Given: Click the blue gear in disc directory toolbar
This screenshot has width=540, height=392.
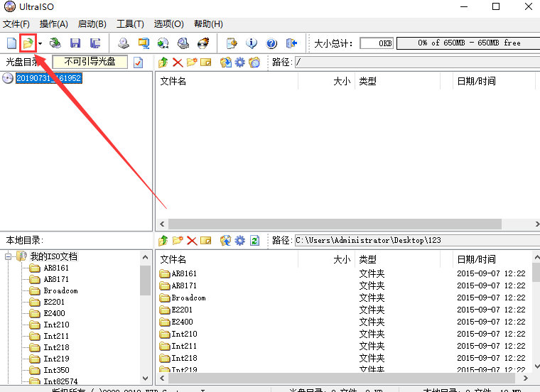Looking at the screenshot, I should pyautogui.click(x=240, y=62).
